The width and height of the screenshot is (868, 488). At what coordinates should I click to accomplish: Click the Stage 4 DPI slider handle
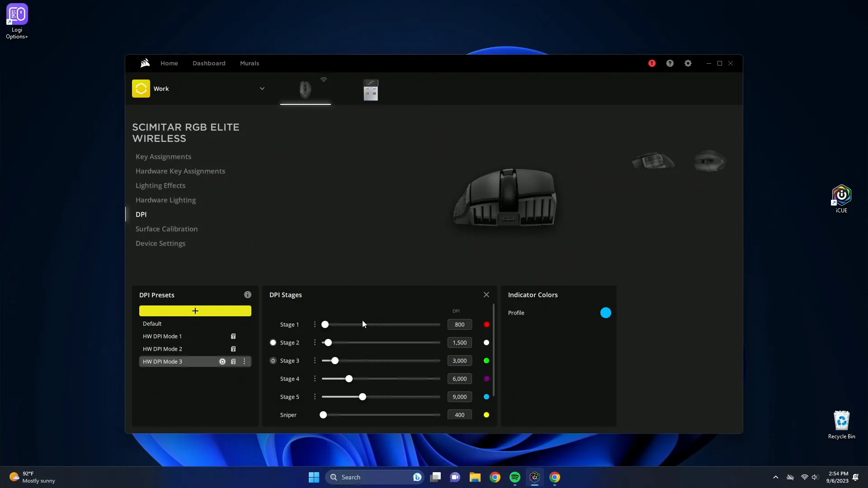(x=349, y=379)
